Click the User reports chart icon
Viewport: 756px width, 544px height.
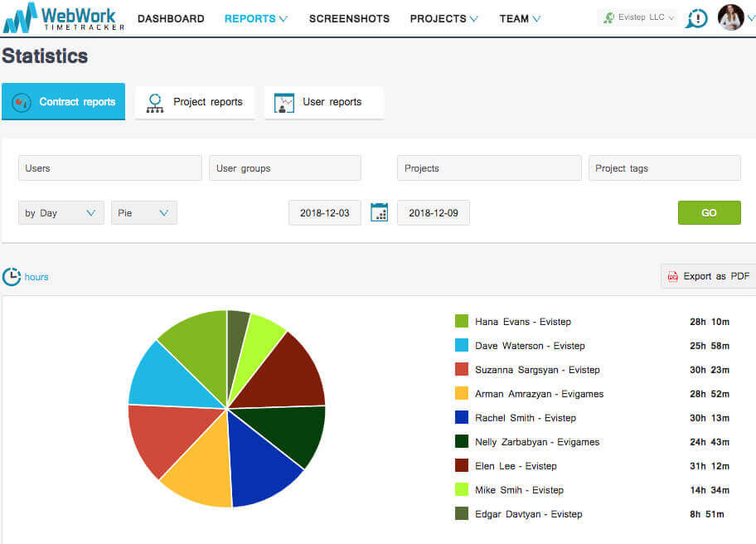click(284, 103)
